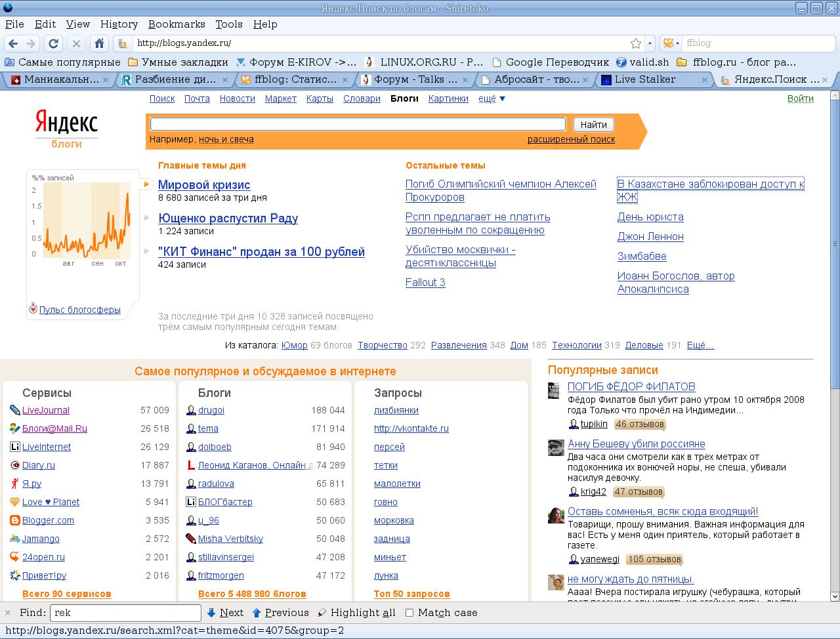
Task: Click the Blogger.com service icon
Action: coord(15,520)
